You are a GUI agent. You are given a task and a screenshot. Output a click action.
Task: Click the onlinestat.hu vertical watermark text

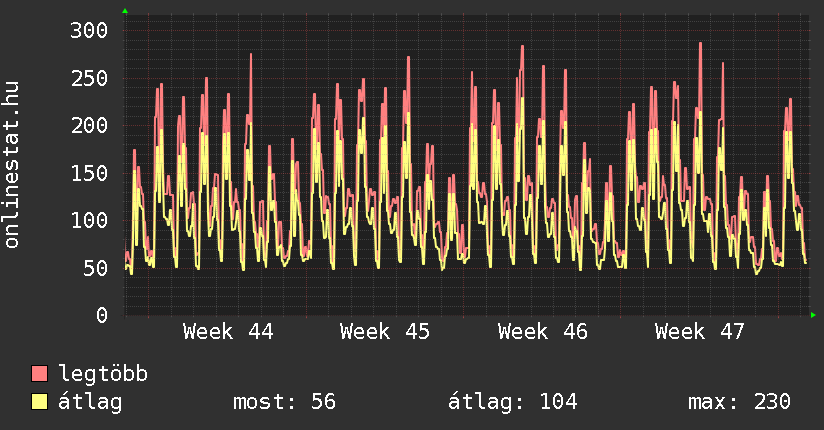pos(13,165)
